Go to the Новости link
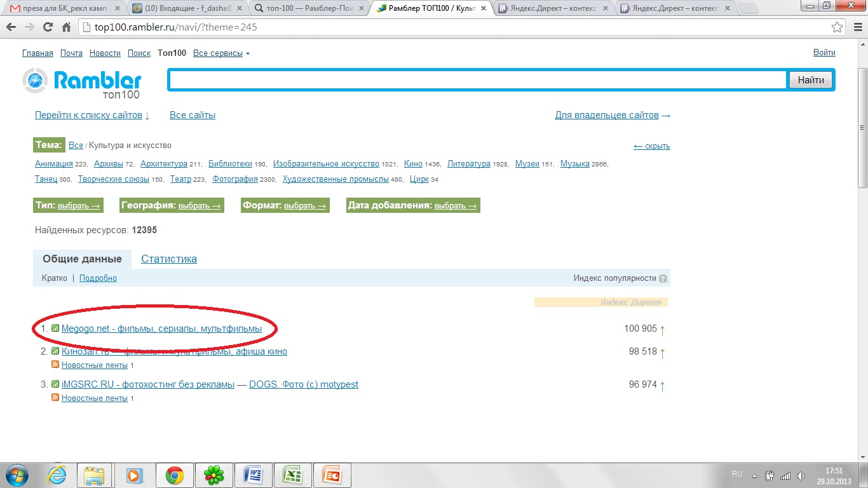Image resolution: width=868 pixels, height=488 pixels. click(x=105, y=53)
